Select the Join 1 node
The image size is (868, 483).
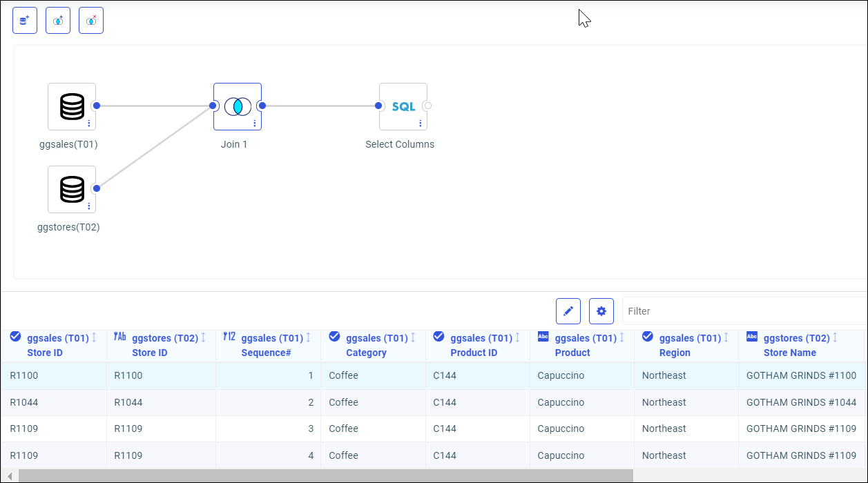pos(238,106)
